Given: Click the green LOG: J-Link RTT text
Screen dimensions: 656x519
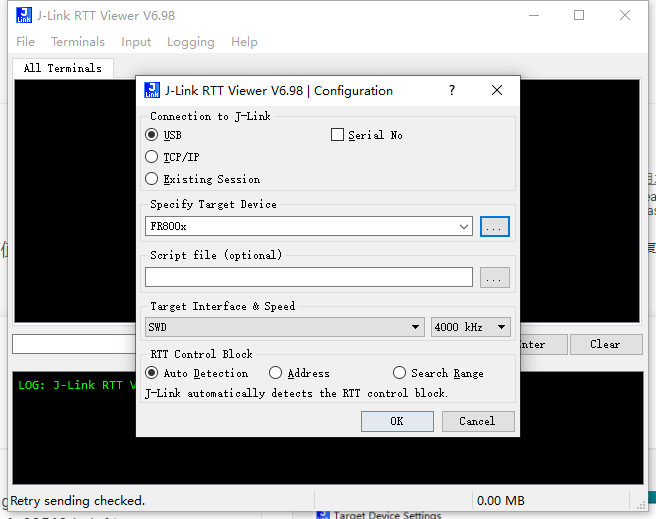Looking at the screenshot, I should click(77, 385).
